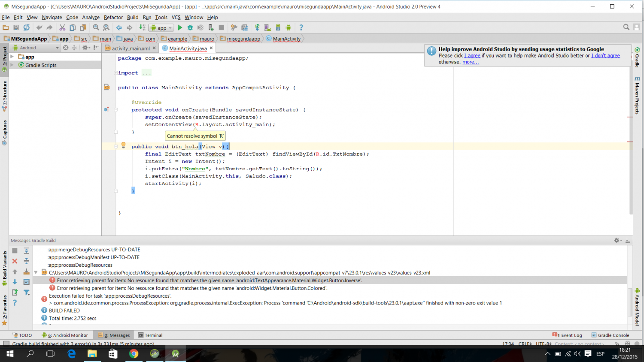Click the 'more...' link in notification
This screenshot has height=362, width=644.
tap(471, 62)
